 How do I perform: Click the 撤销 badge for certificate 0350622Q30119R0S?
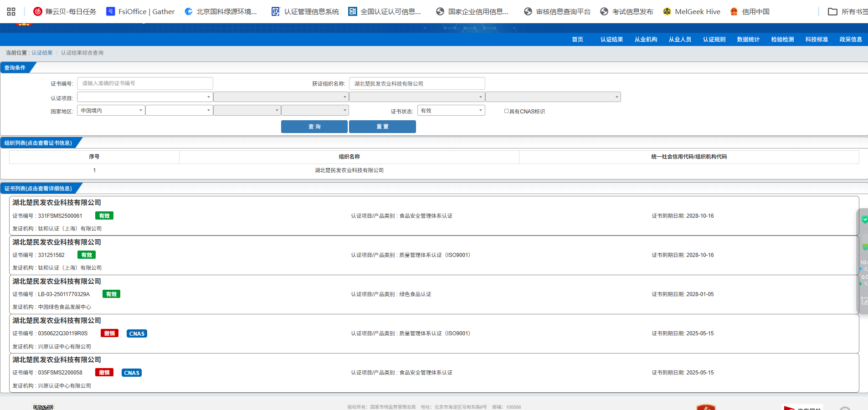point(109,333)
